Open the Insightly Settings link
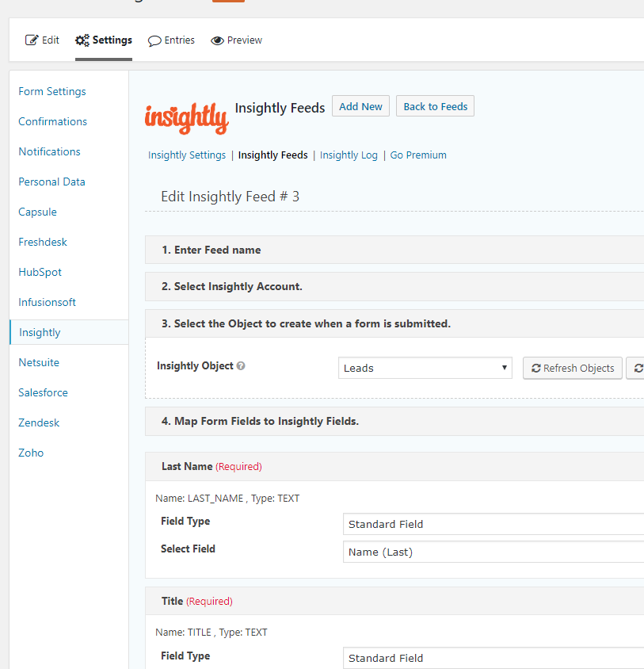The width and height of the screenshot is (644, 669). coord(187,155)
